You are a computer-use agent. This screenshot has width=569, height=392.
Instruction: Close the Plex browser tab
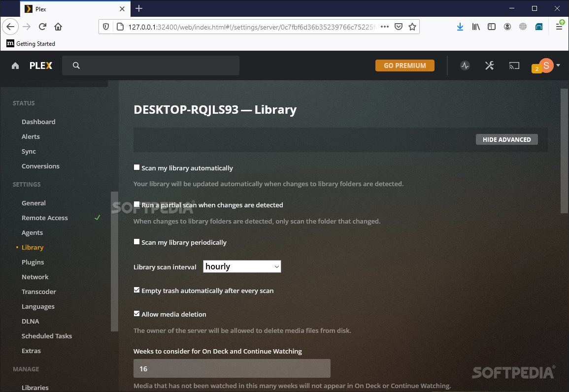point(122,9)
